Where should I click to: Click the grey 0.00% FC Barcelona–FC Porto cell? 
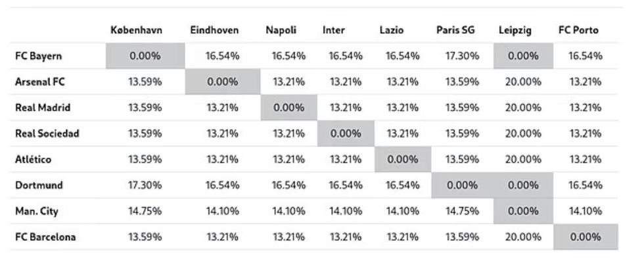(x=586, y=237)
